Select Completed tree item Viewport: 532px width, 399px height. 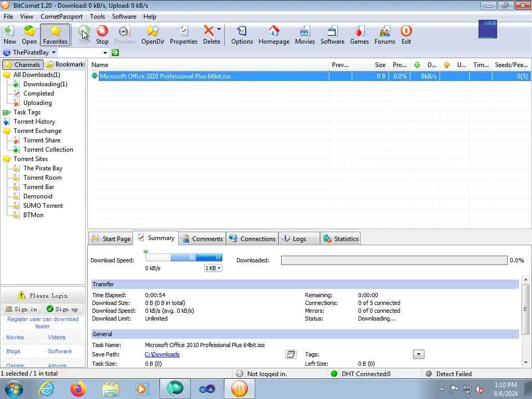click(x=38, y=94)
